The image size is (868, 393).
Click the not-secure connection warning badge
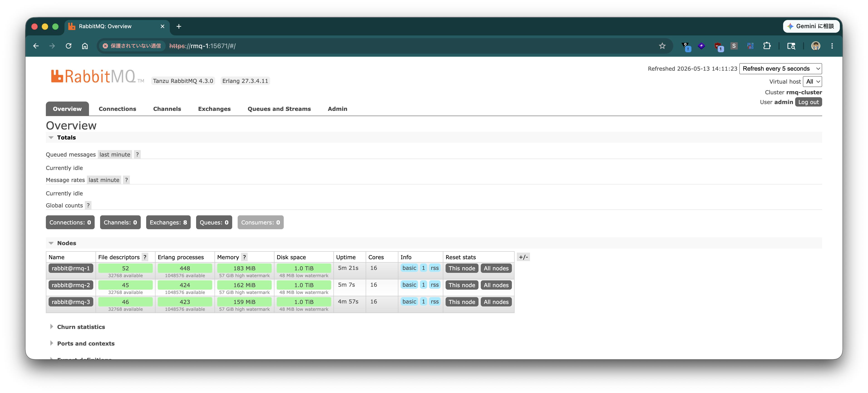[x=132, y=46]
